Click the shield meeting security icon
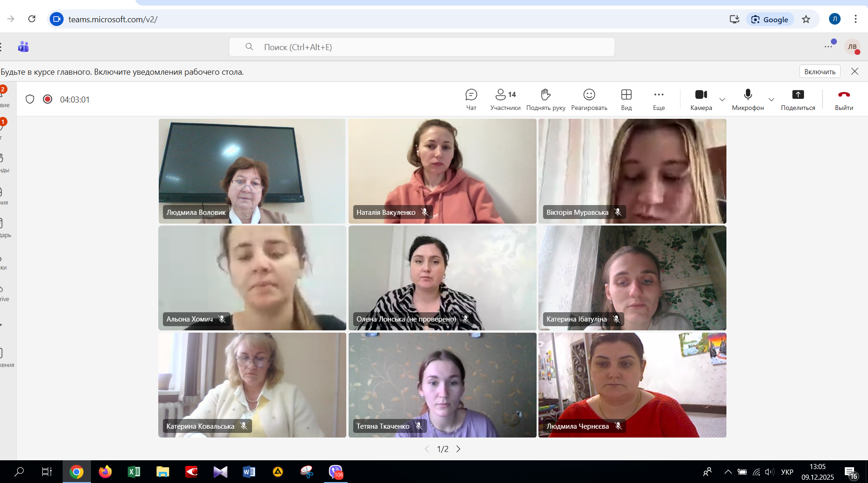 (x=30, y=99)
